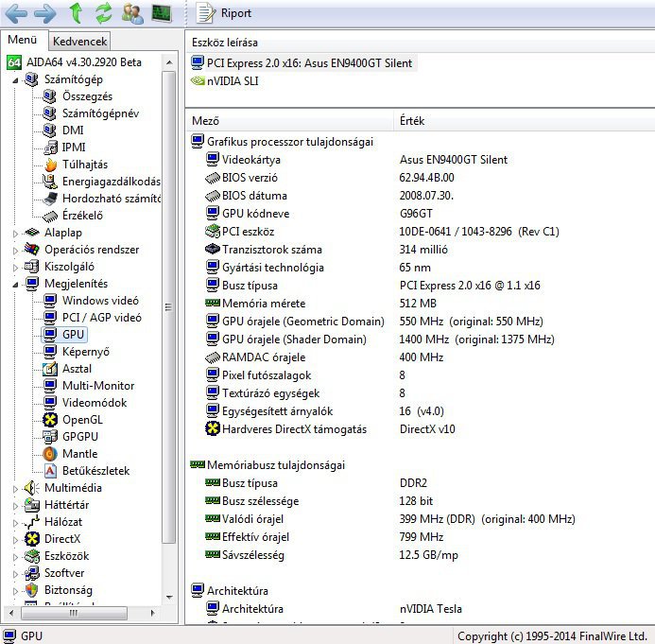Open Képernyő in the tree

(86, 352)
